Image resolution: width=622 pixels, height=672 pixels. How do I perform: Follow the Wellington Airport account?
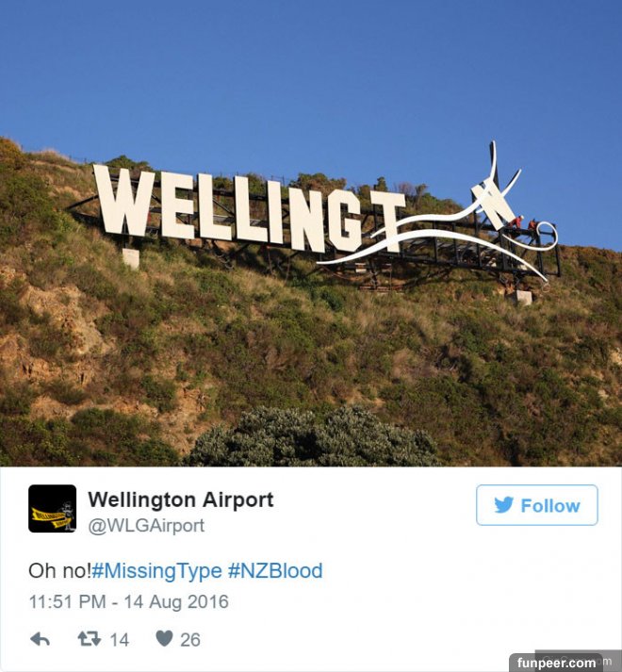pyautogui.click(x=536, y=505)
